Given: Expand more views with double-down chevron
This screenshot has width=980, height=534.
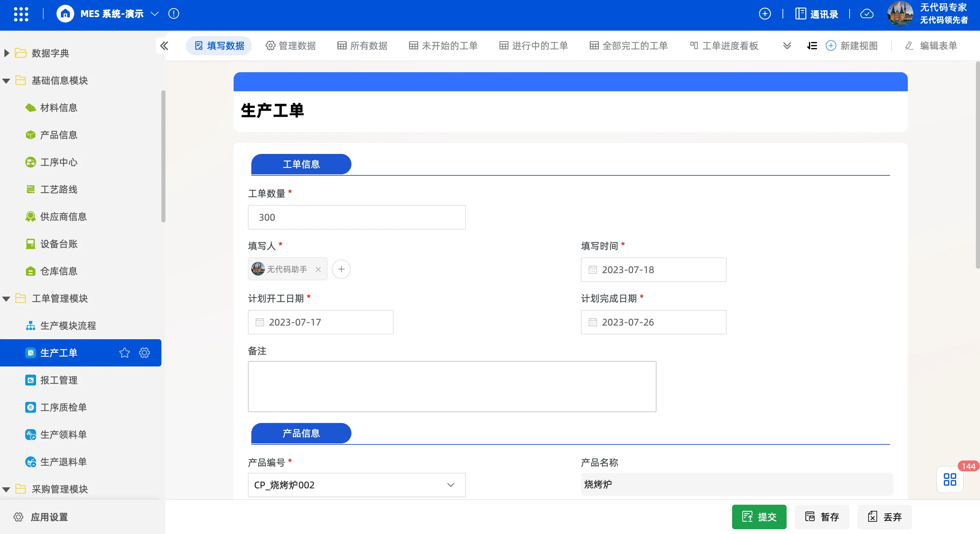Looking at the screenshot, I should (x=787, y=46).
